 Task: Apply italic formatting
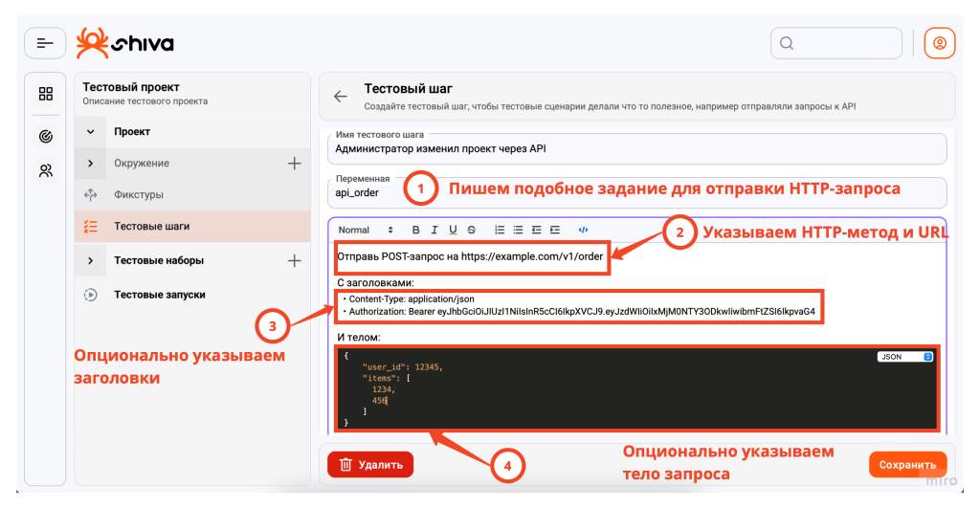[x=434, y=230]
